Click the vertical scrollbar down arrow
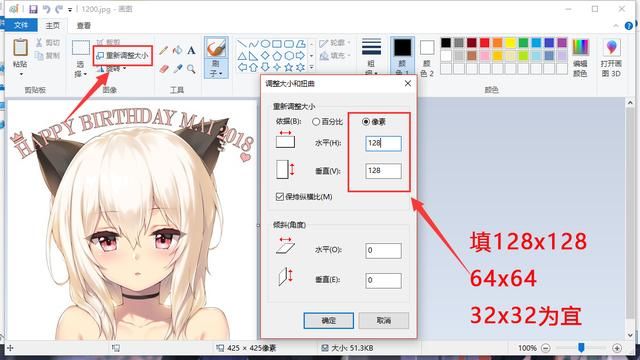The height and width of the screenshot is (360, 640). (x=630, y=335)
